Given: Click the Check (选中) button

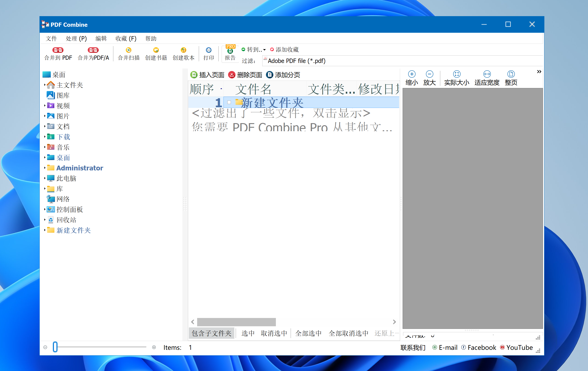Looking at the screenshot, I should point(248,333).
